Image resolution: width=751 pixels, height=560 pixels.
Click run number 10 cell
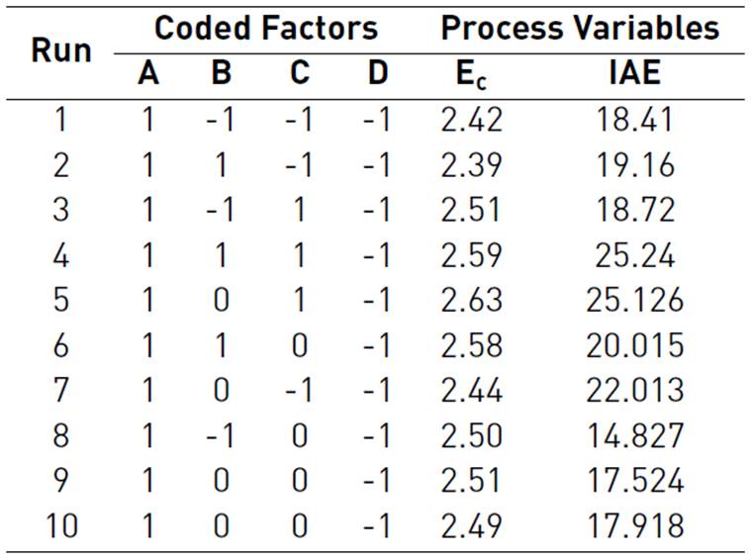coord(61,525)
